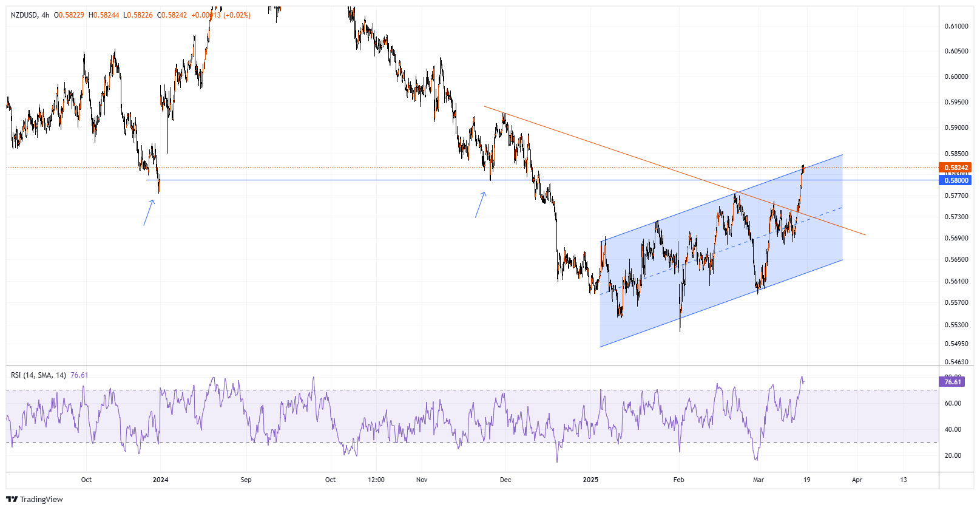Click the RSI (14, SMA, 14) indicator title
The width and height of the screenshot is (980, 510).
tap(38, 375)
